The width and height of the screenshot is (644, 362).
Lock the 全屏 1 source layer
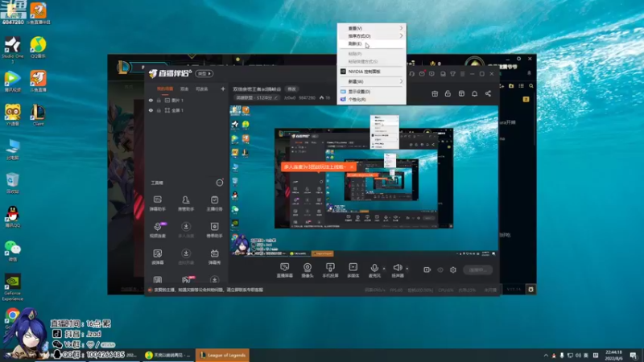click(159, 110)
